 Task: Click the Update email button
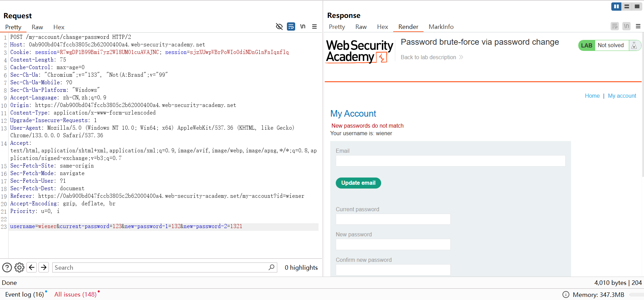click(358, 183)
